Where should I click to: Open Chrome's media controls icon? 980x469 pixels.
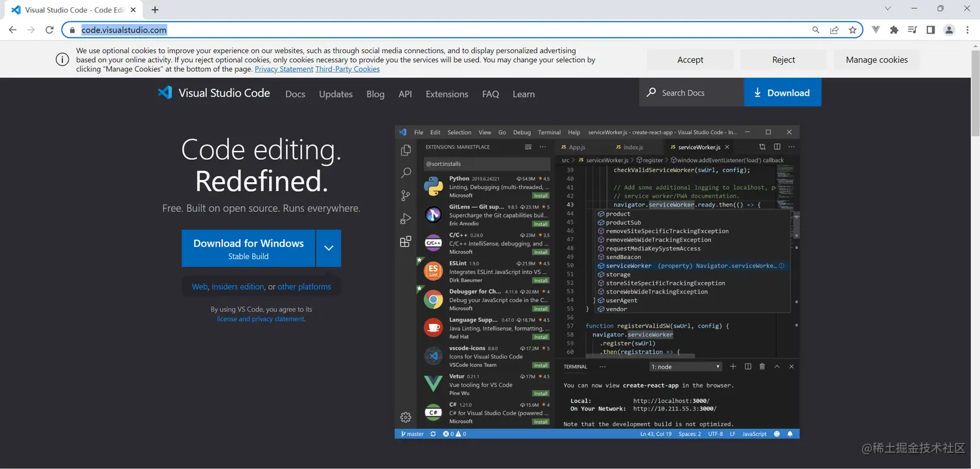pyautogui.click(x=912, y=30)
